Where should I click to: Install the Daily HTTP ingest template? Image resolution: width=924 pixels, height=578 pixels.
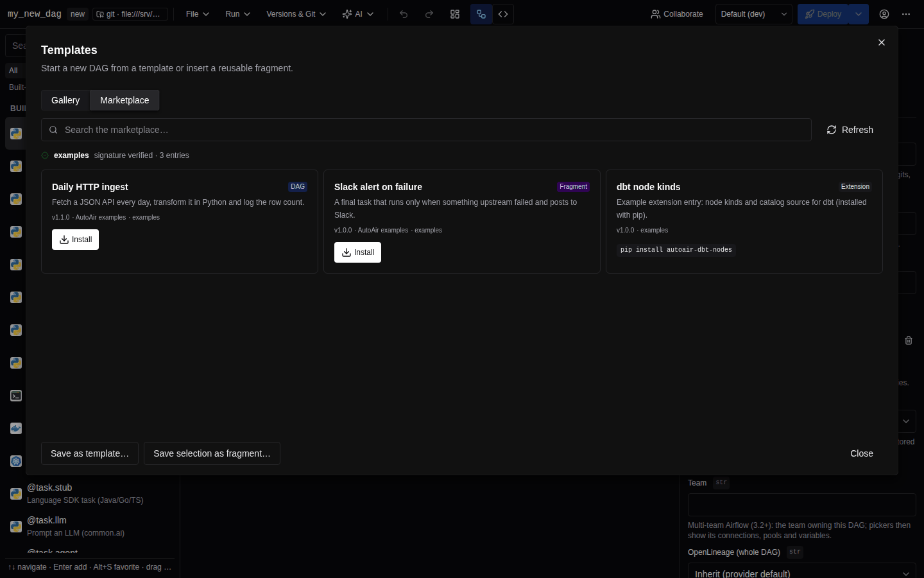click(x=75, y=240)
